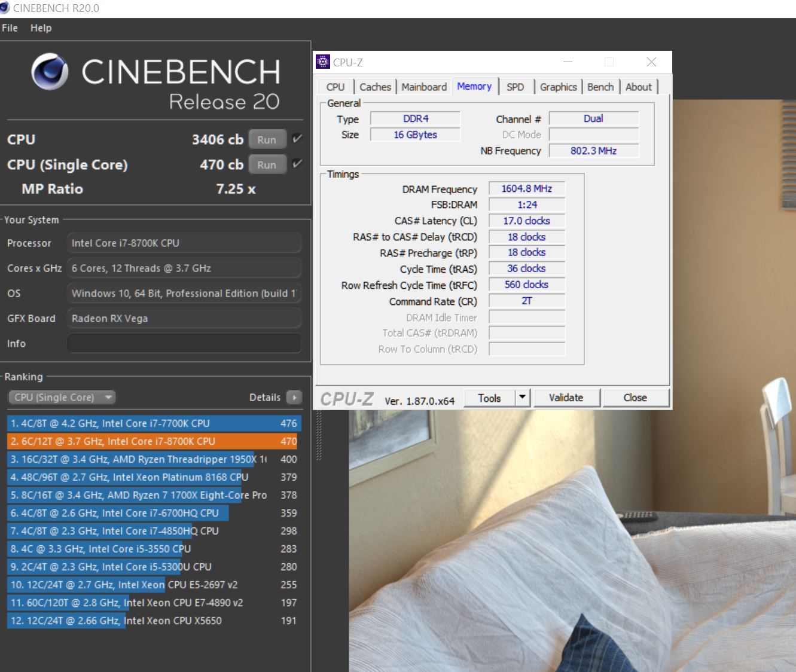Click the single core score 470 cb
796x672 pixels.
tap(222, 164)
